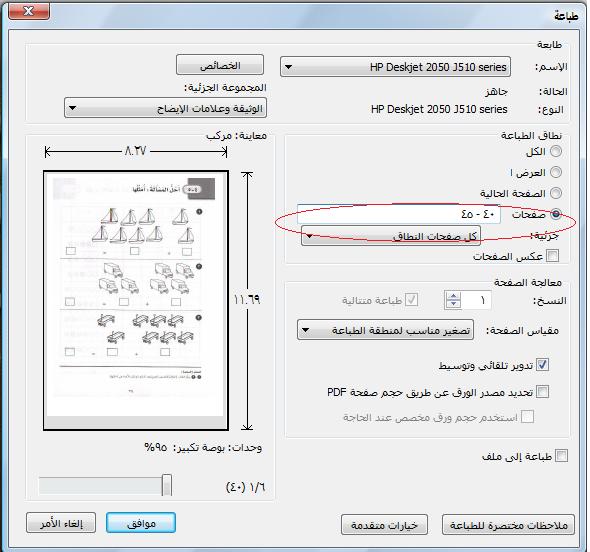Click the copies increment up arrow
The width and height of the screenshot is (590, 552).
[x=453, y=296]
